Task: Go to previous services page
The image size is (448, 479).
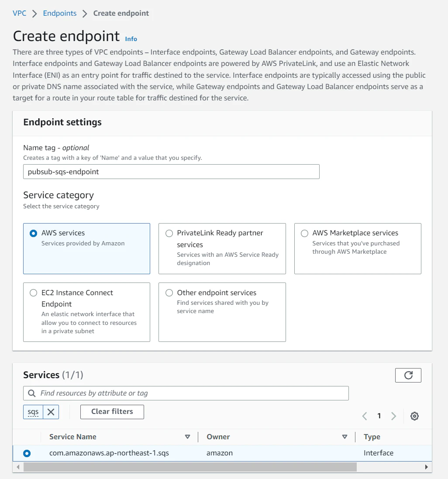Action: (x=365, y=416)
